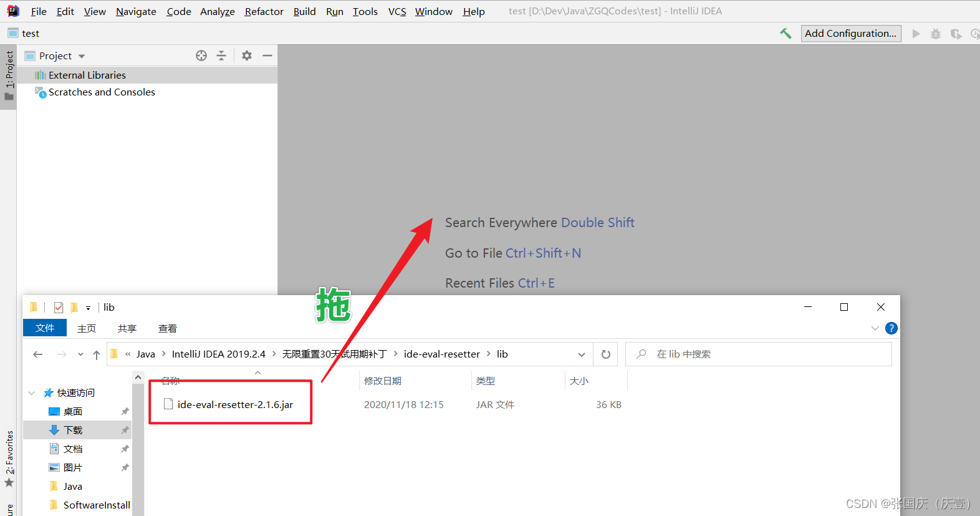Open Project panel settings gear
This screenshot has height=516, width=980.
247,56
